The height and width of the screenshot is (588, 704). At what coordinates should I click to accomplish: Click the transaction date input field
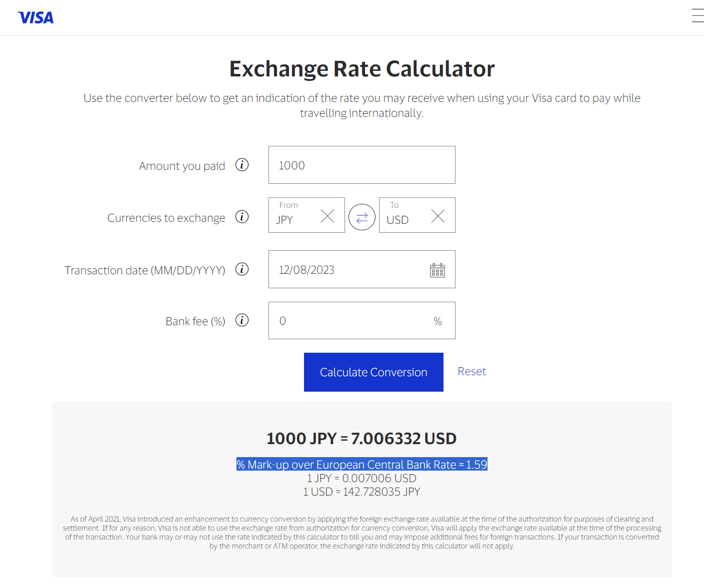click(x=345, y=270)
